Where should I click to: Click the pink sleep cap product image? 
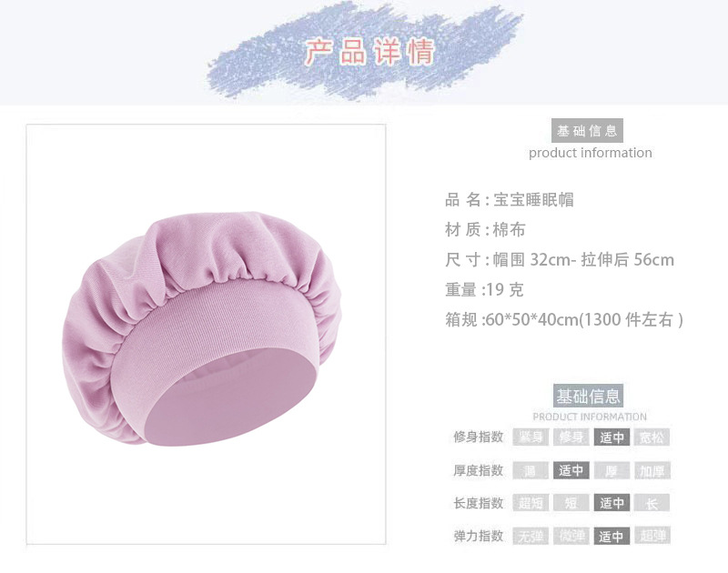point(202,328)
